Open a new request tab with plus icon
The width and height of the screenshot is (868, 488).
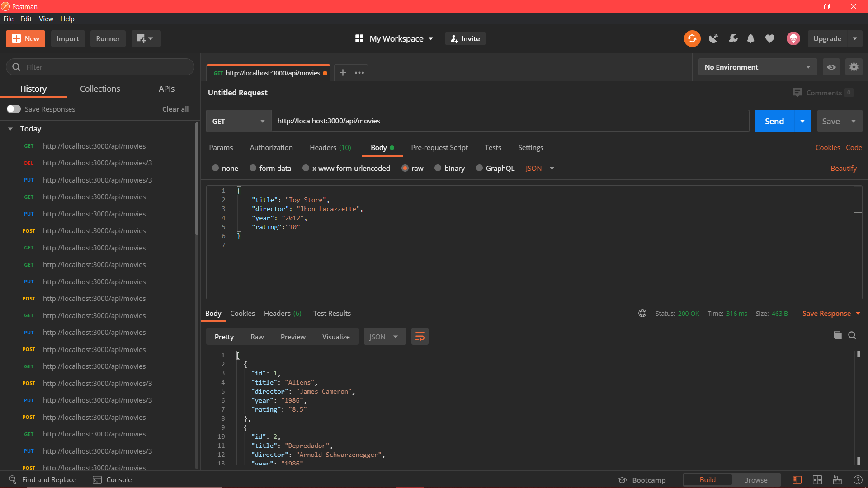pyautogui.click(x=343, y=73)
